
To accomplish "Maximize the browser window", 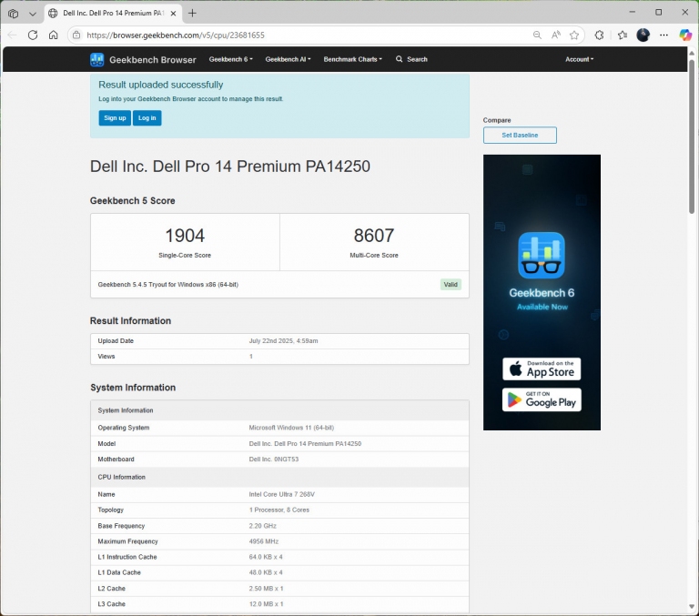I will click(658, 13).
